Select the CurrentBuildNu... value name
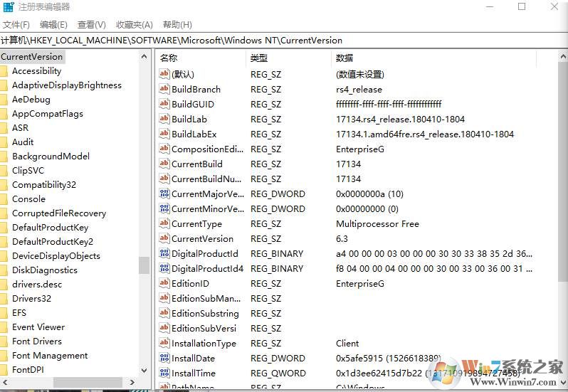 [206, 179]
